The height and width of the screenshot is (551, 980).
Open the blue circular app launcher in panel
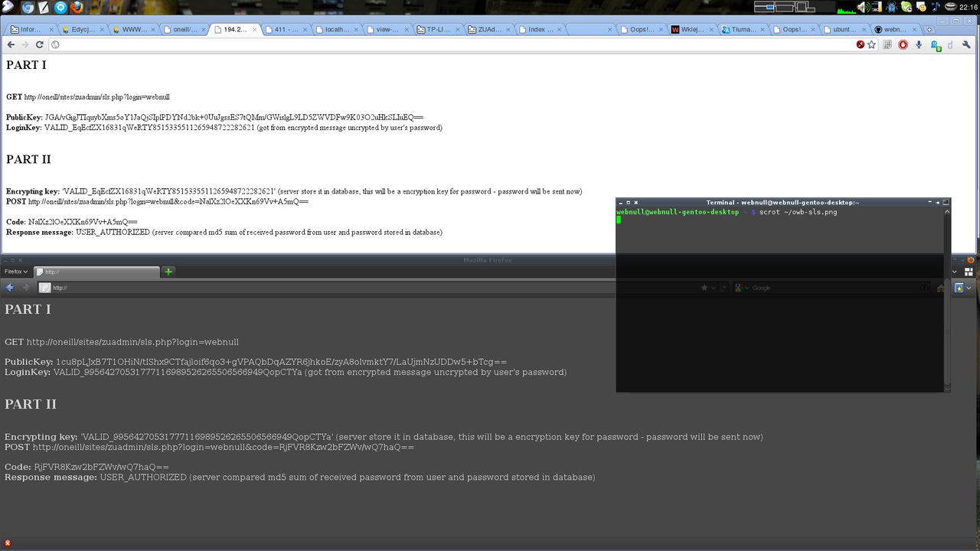(x=60, y=8)
